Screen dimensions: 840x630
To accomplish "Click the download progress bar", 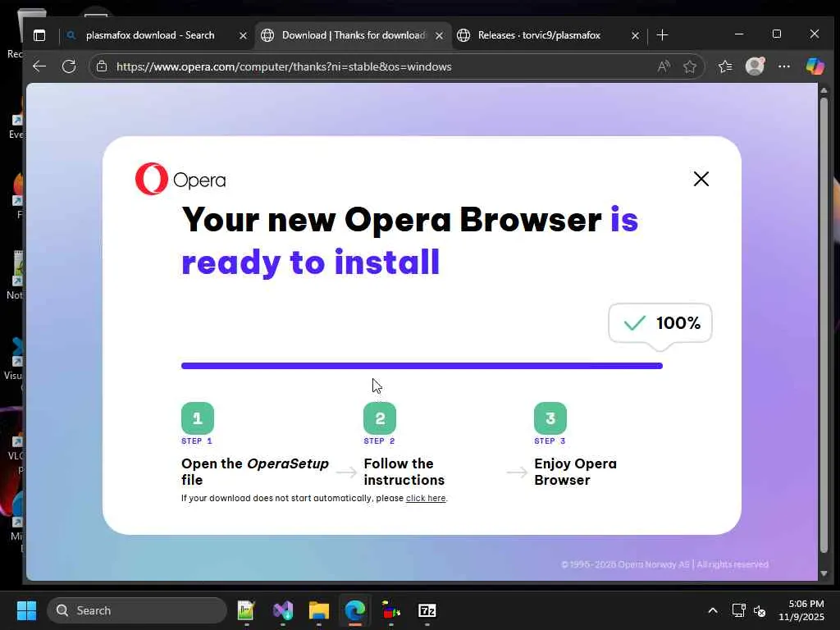I will 422,366.
